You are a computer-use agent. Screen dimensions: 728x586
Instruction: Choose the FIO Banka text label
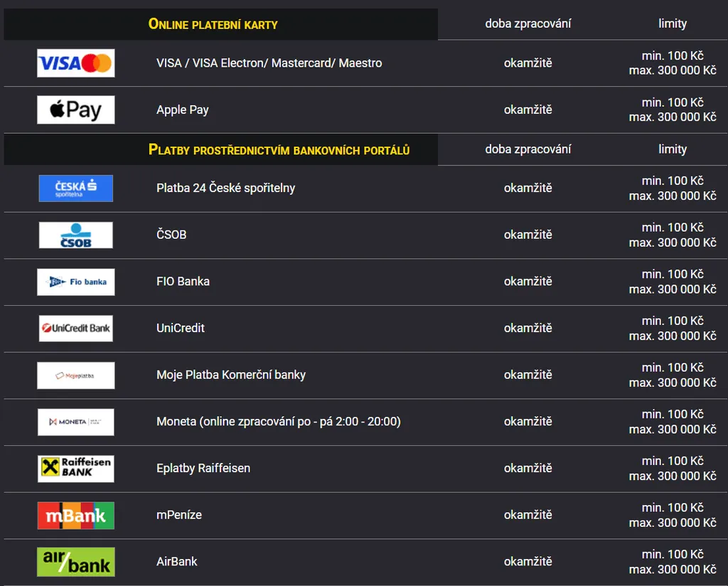[183, 282]
